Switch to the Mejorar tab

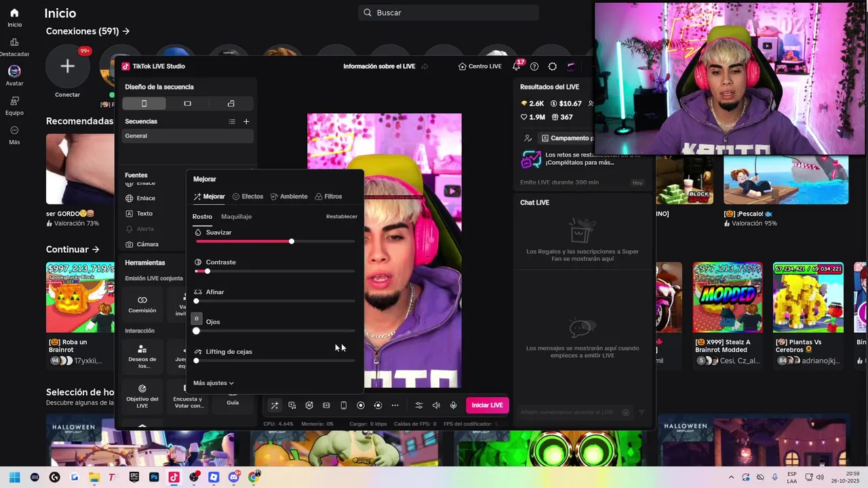click(x=209, y=197)
